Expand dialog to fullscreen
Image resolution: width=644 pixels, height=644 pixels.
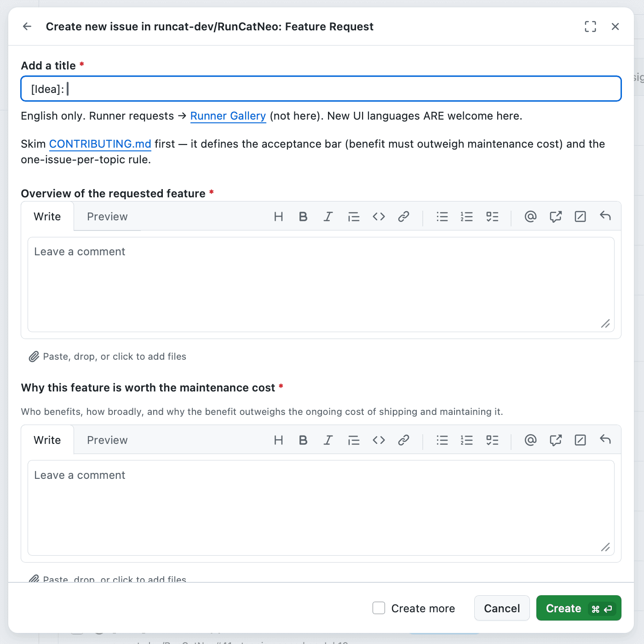tap(590, 26)
